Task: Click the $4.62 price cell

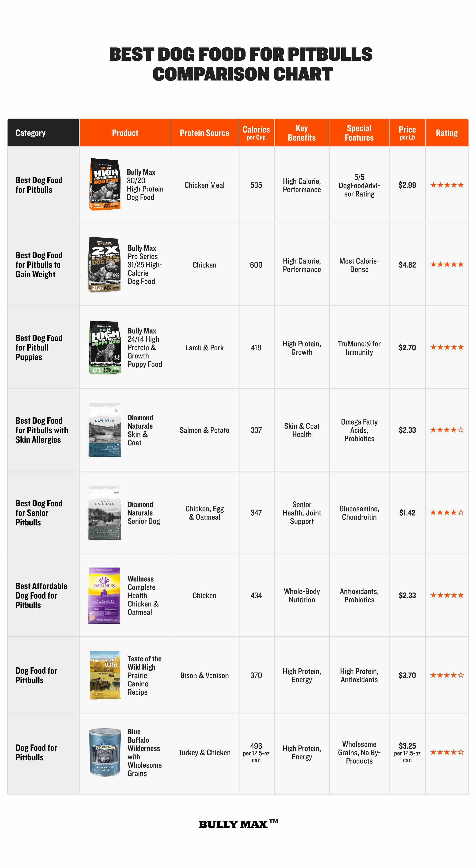Action: (407, 265)
